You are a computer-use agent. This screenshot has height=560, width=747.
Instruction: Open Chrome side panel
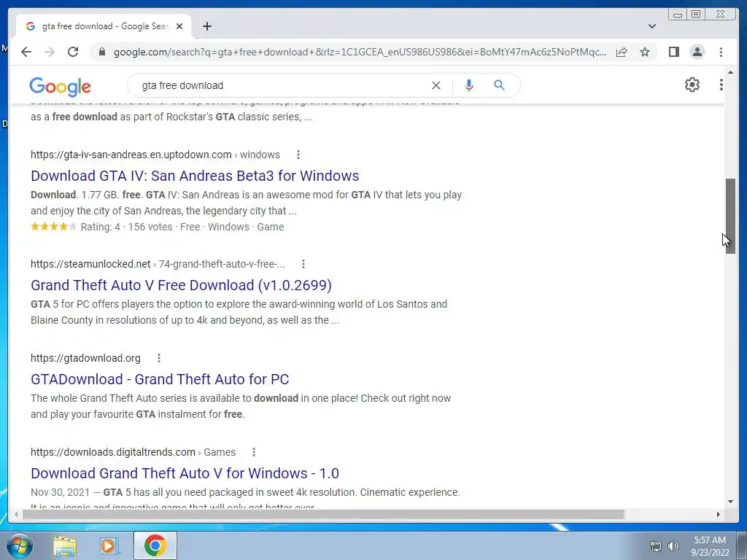[x=673, y=52]
